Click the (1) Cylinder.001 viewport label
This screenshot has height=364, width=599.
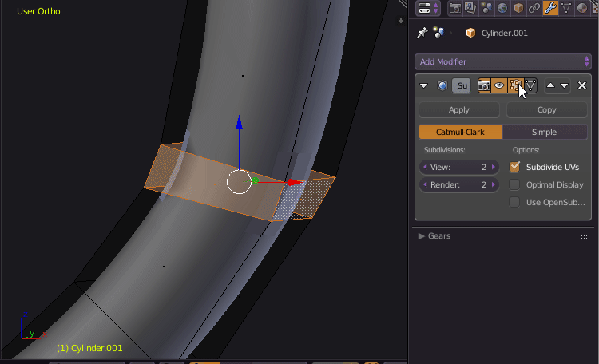tap(89, 348)
